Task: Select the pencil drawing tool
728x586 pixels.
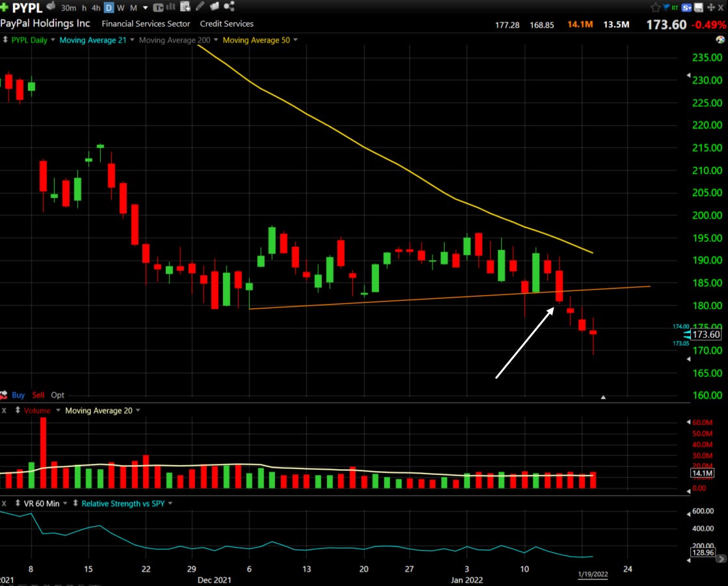Action: (200, 6)
